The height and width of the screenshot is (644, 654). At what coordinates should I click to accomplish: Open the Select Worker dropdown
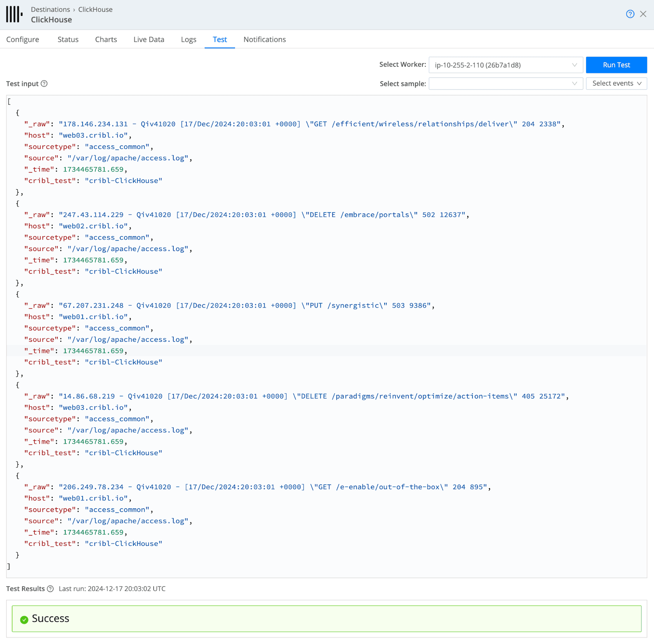[x=506, y=65]
